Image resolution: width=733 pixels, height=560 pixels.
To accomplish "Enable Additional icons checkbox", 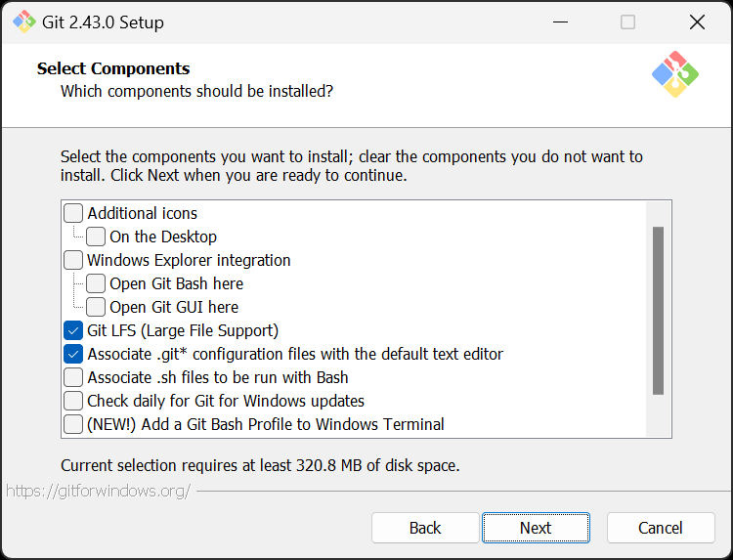I will pos(73,213).
